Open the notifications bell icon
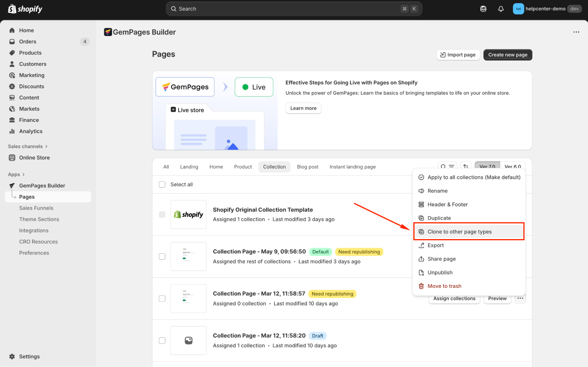 point(501,9)
